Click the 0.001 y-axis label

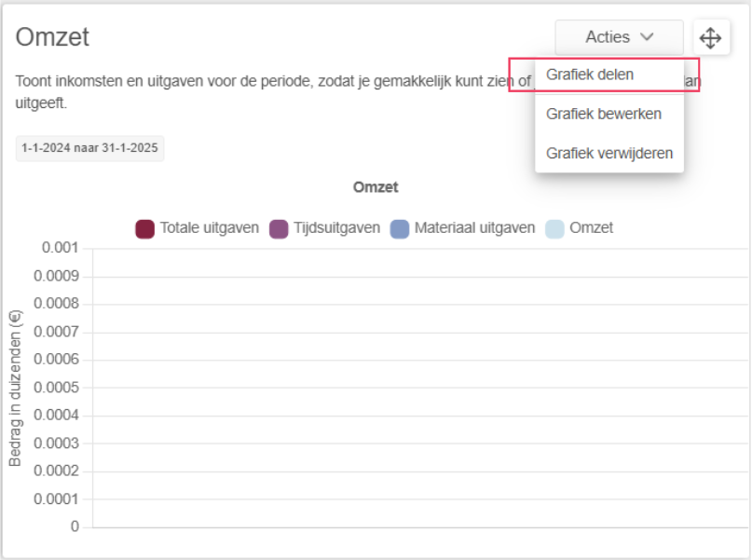(61, 249)
